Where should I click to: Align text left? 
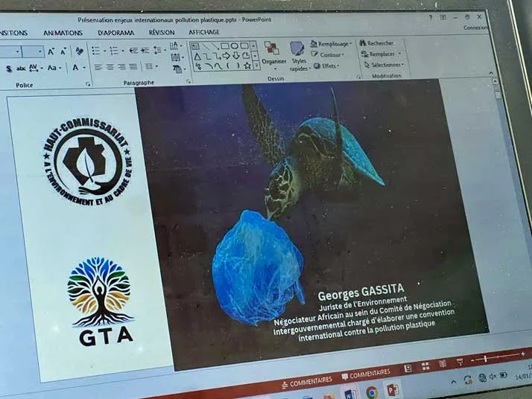[98, 67]
